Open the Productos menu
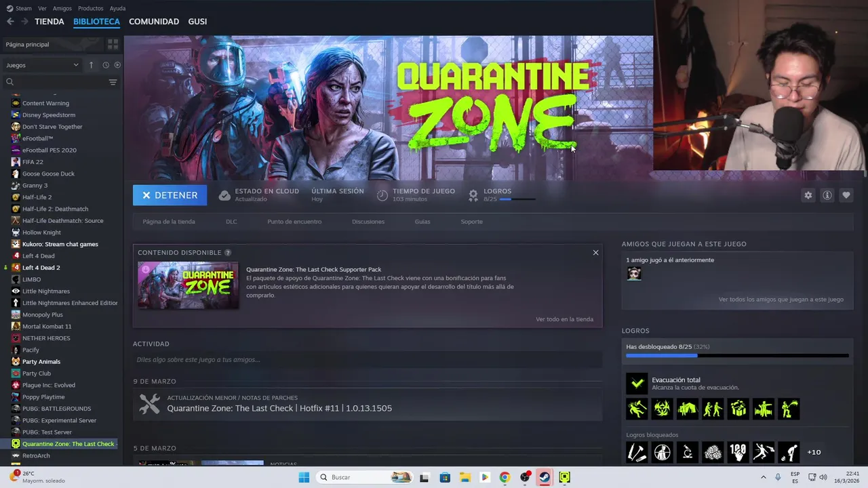Image resolution: width=868 pixels, height=488 pixels. point(91,8)
